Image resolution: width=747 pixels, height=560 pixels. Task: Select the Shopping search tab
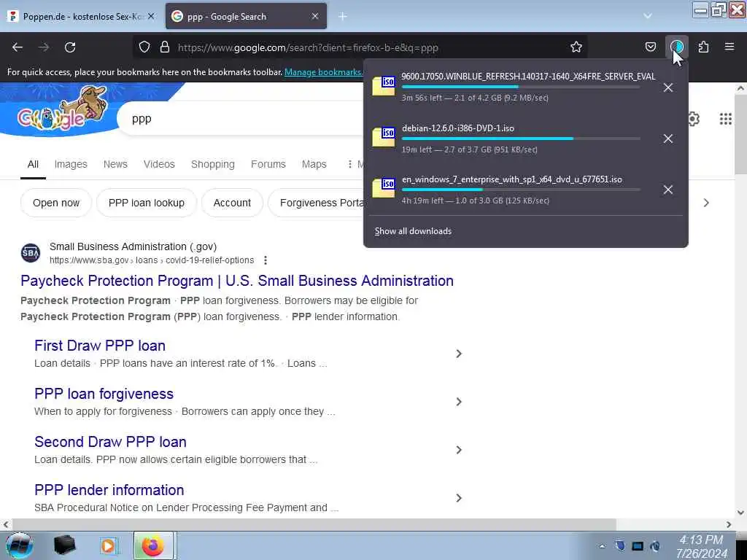213,164
